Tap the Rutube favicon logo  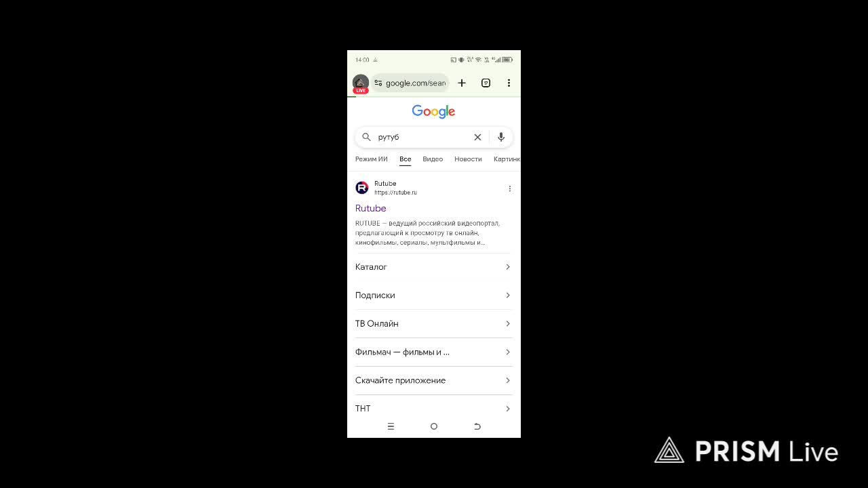coord(362,188)
